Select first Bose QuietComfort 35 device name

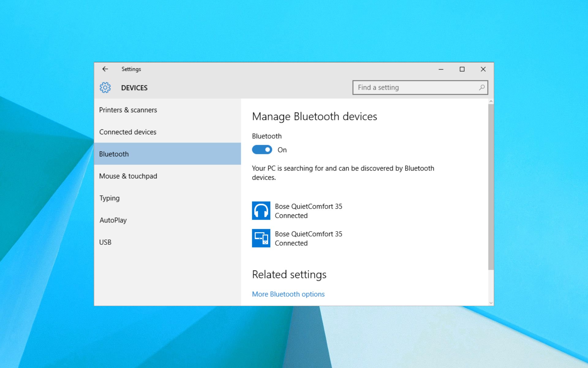[x=308, y=206]
